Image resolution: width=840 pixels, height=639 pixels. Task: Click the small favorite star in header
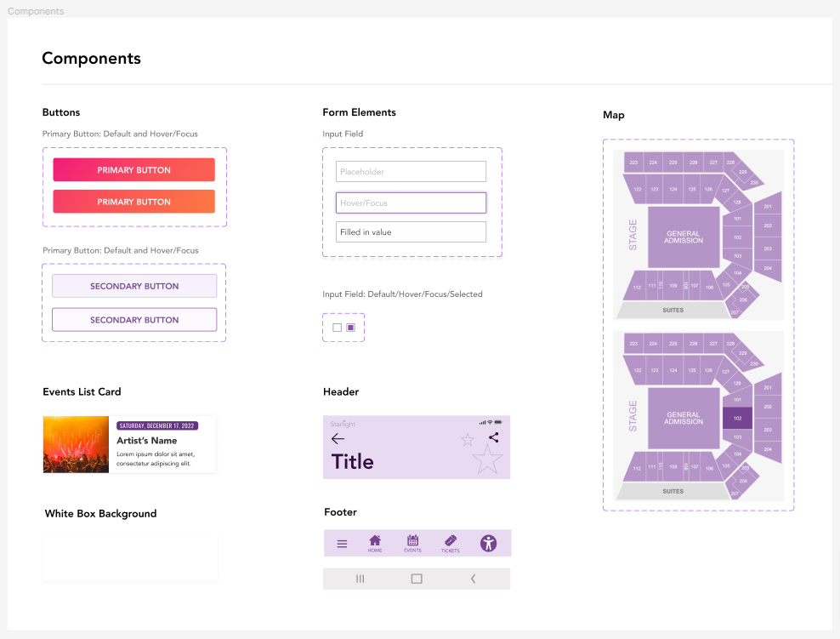(468, 440)
